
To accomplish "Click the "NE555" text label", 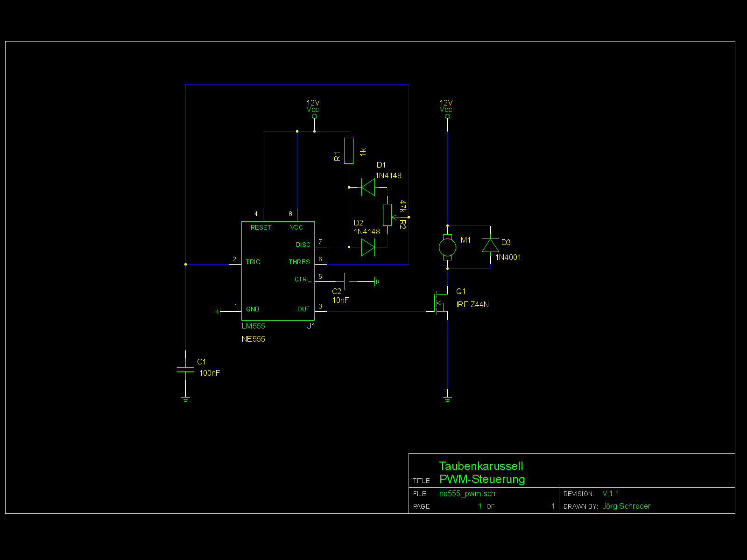I will pyautogui.click(x=253, y=339).
